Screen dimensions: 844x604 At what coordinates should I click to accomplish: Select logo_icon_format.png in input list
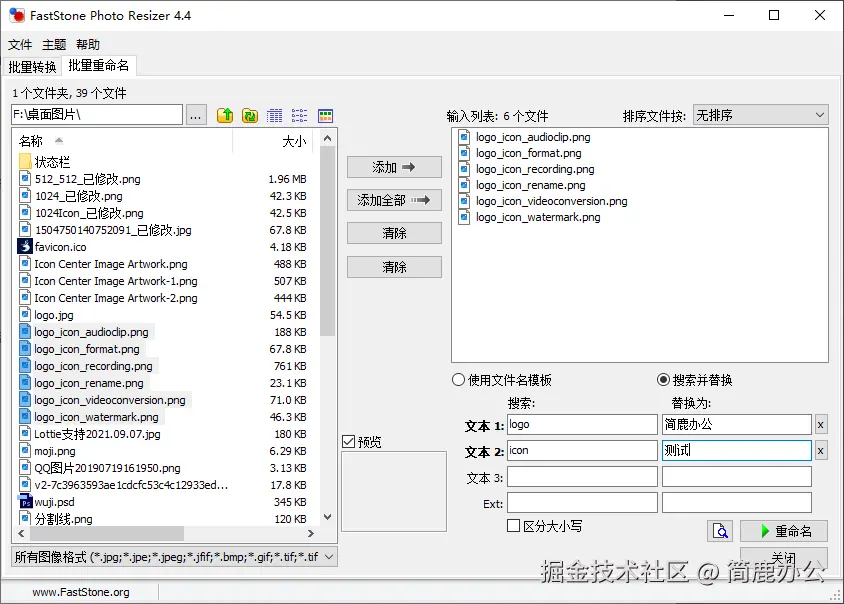tap(529, 153)
